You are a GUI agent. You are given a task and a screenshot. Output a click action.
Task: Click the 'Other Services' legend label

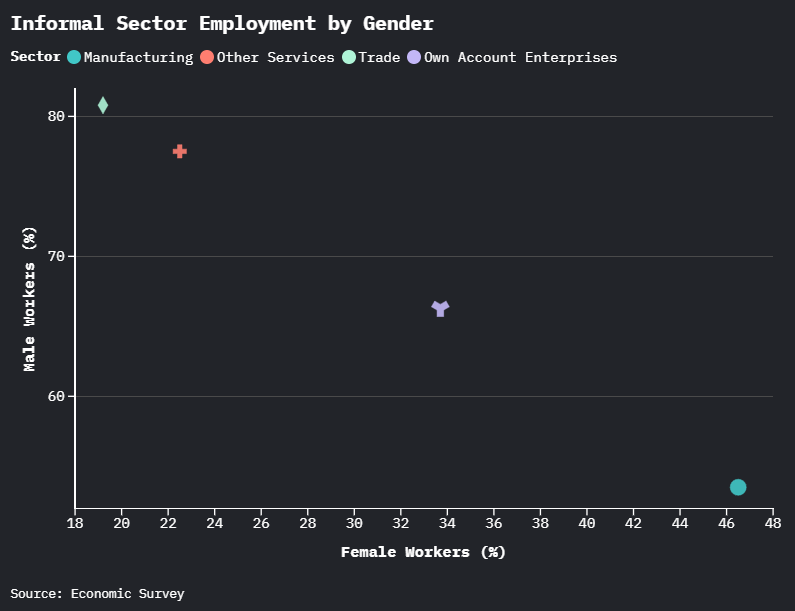[275, 57]
